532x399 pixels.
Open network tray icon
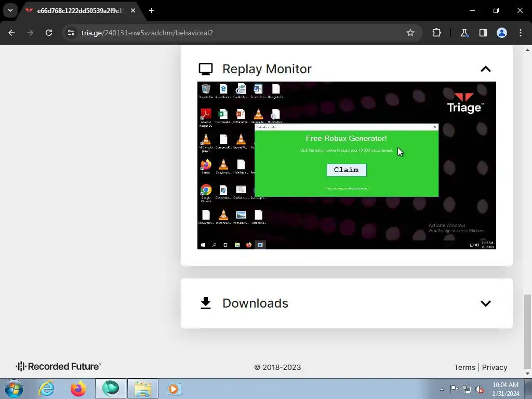pos(467,389)
